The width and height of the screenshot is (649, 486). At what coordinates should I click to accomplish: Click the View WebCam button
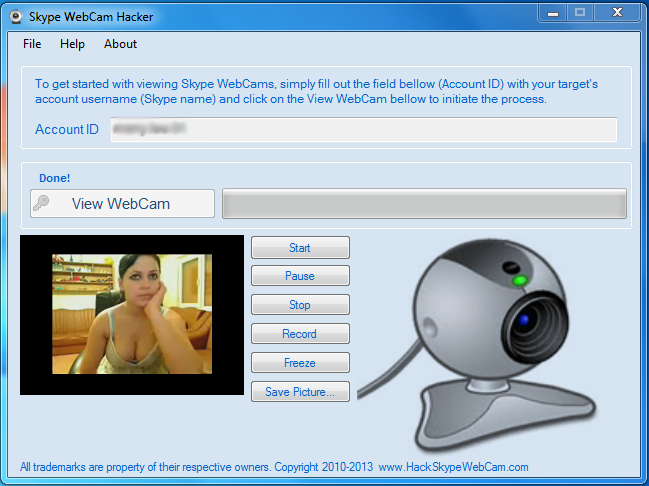click(123, 204)
